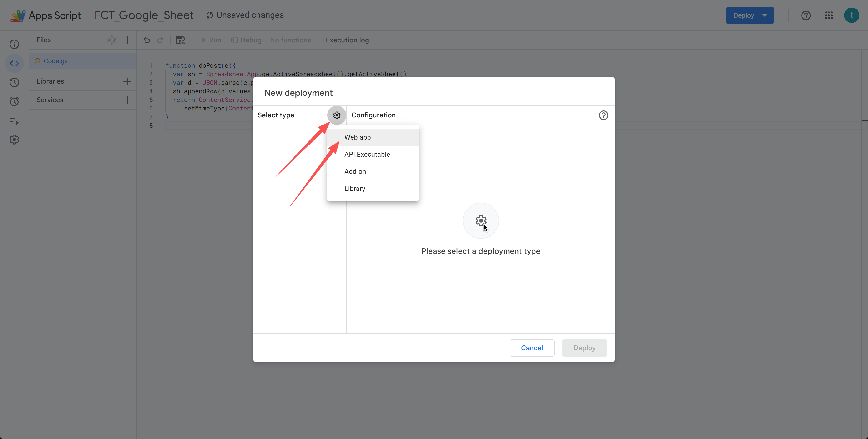Click the Libraries section label

coord(50,81)
